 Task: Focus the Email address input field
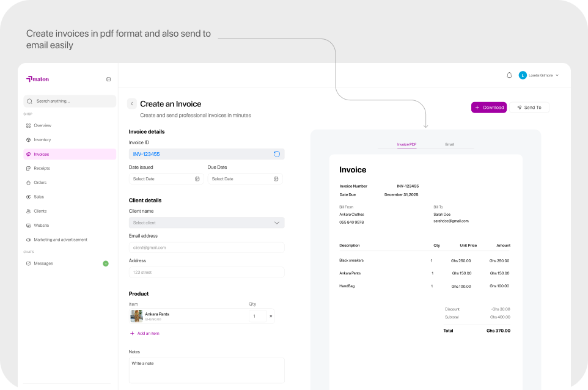[x=207, y=248]
